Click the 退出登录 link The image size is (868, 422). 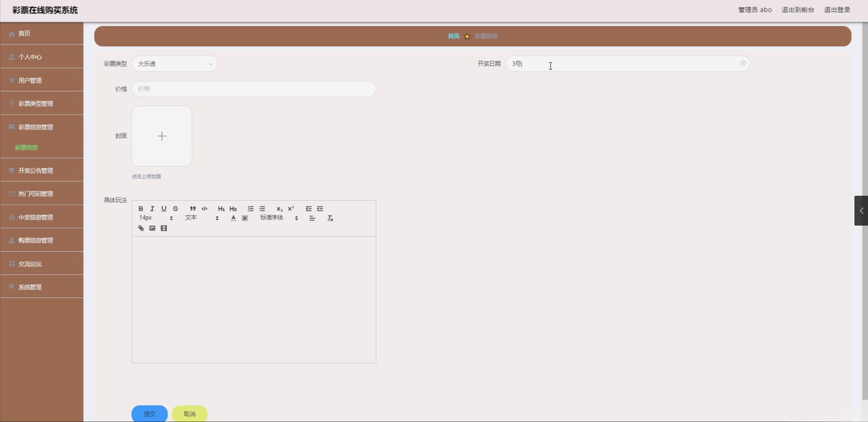click(837, 10)
